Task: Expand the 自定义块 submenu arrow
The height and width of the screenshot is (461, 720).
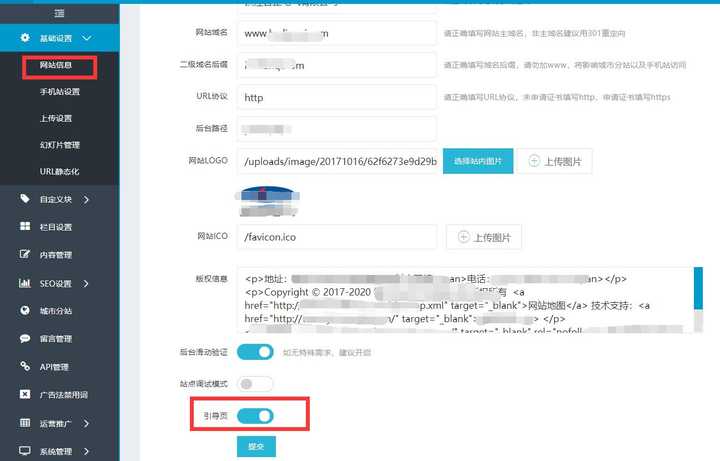Action: pyautogui.click(x=86, y=199)
